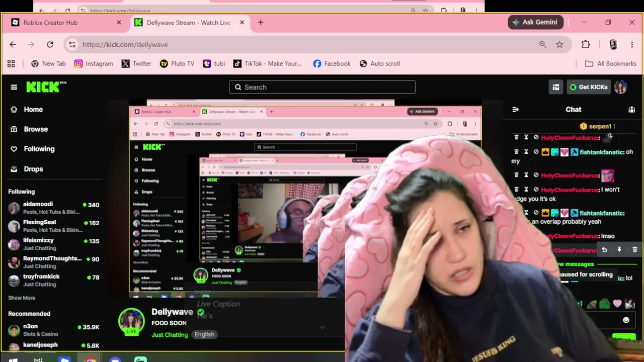Open the Kick user avatar menu
Screen dimensions: 644x362
tap(620, 87)
